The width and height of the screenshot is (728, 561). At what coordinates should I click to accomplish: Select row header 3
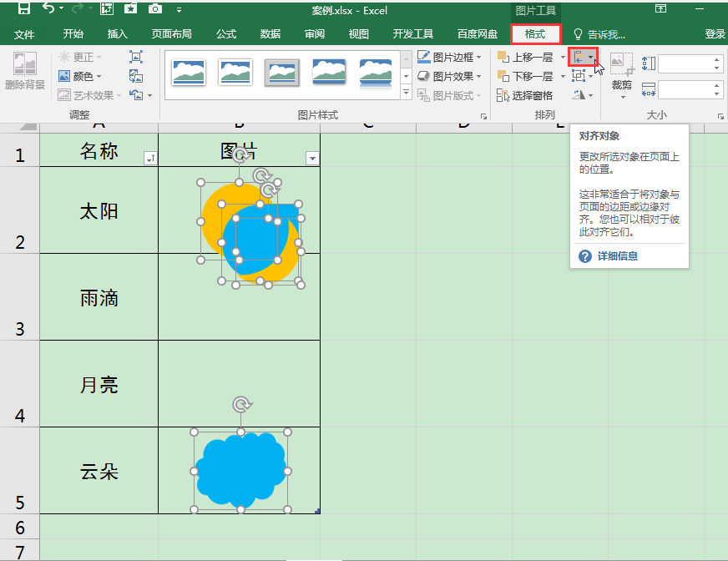[x=19, y=297]
